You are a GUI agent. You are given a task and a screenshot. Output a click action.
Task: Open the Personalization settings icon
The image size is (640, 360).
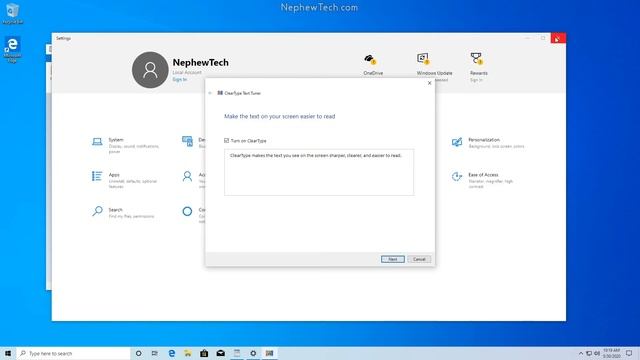tap(457, 142)
